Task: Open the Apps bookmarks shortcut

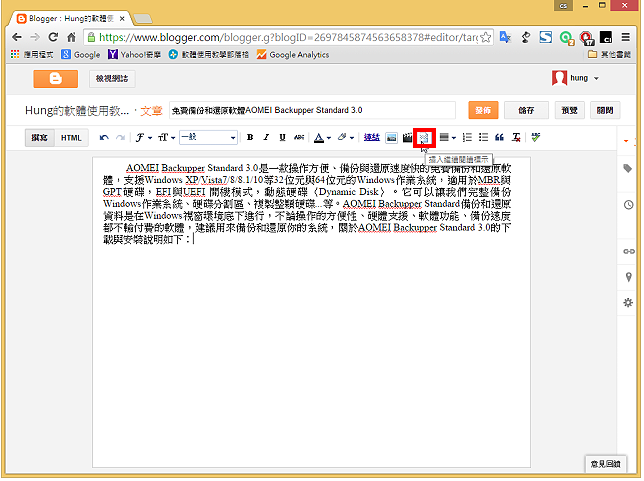Action: (32, 55)
